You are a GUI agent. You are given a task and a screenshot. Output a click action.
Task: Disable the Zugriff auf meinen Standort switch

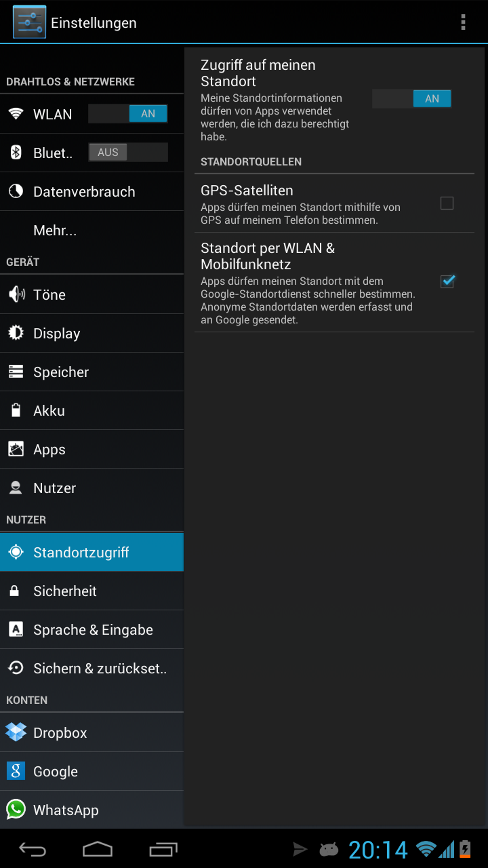[x=411, y=99]
